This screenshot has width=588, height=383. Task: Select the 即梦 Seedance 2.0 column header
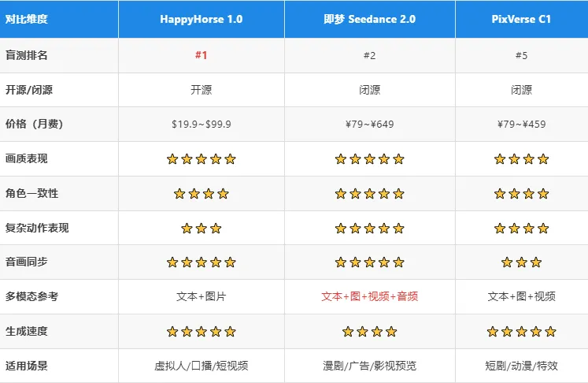pyautogui.click(x=369, y=19)
